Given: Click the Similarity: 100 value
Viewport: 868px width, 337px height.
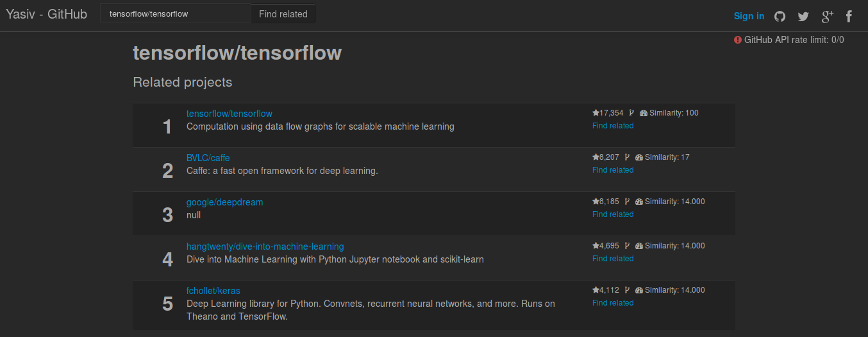Looking at the screenshot, I should (674, 113).
